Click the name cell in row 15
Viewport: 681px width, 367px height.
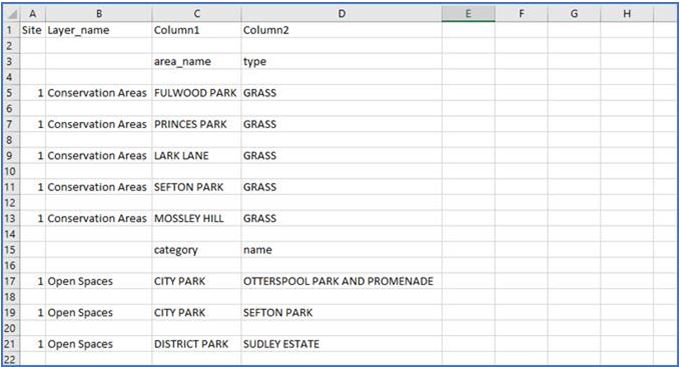(x=341, y=250)
